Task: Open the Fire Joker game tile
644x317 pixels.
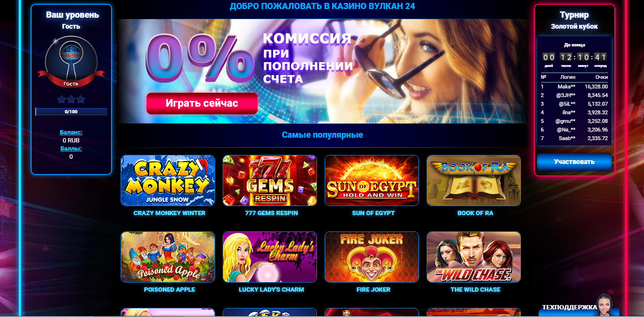Action: [372, 257]
